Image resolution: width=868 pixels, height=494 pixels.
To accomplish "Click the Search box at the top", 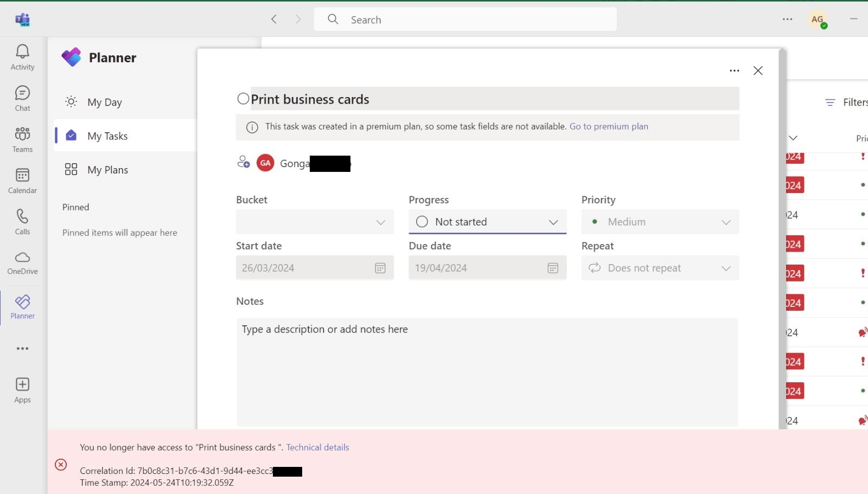I will (x=465, y=20).
